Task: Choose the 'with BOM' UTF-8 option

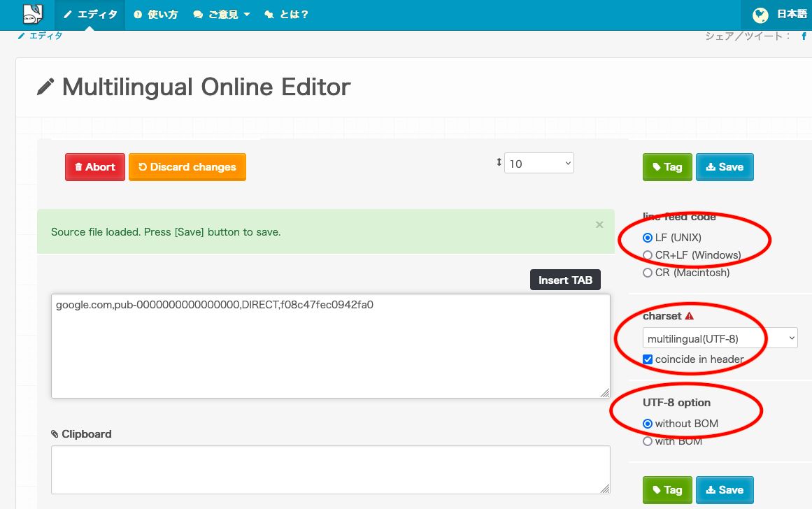Action: [648, 441]
